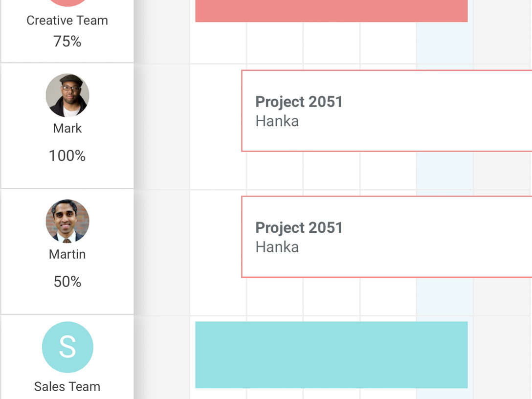532x399 pixels.
Task: Select the resource name Mark
Action: click(67, 129)
